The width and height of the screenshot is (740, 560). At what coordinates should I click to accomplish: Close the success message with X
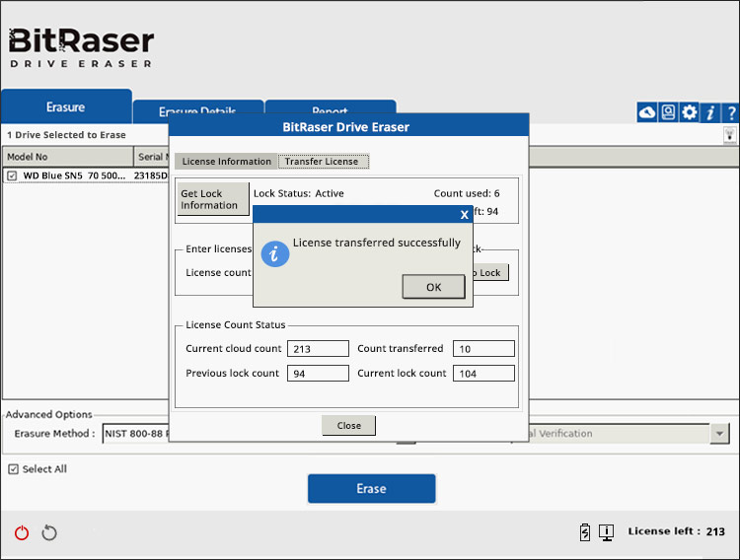click(465, 215)
